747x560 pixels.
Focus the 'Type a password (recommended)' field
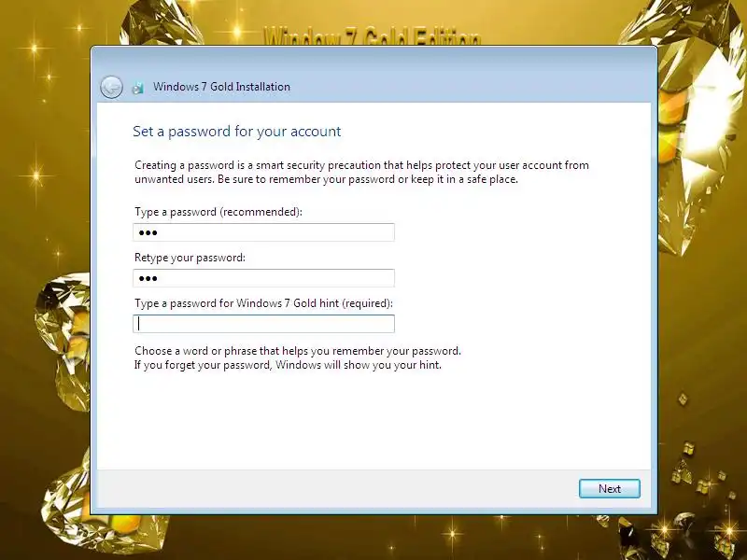(263, 232)
